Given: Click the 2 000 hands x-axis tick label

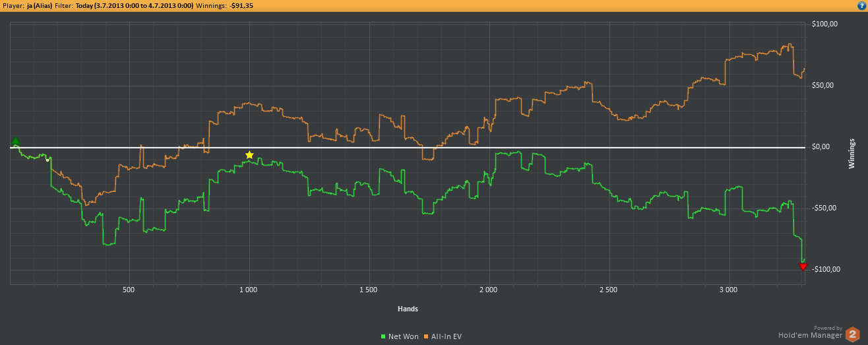Looking at the screenshot, I should (489, 290).
